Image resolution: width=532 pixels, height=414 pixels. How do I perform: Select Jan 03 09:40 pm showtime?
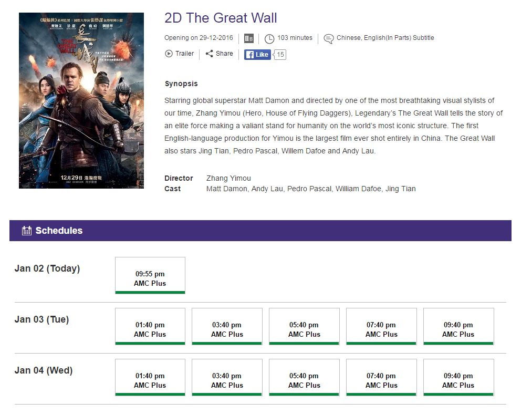458,326
